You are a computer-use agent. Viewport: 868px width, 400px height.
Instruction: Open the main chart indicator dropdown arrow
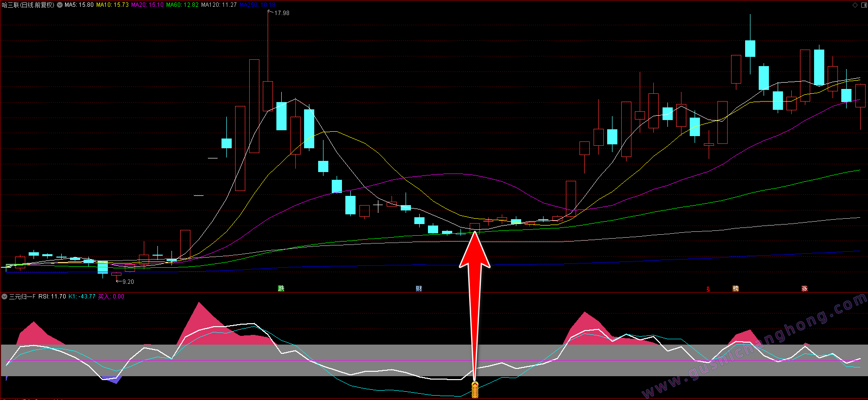(60, 5)
